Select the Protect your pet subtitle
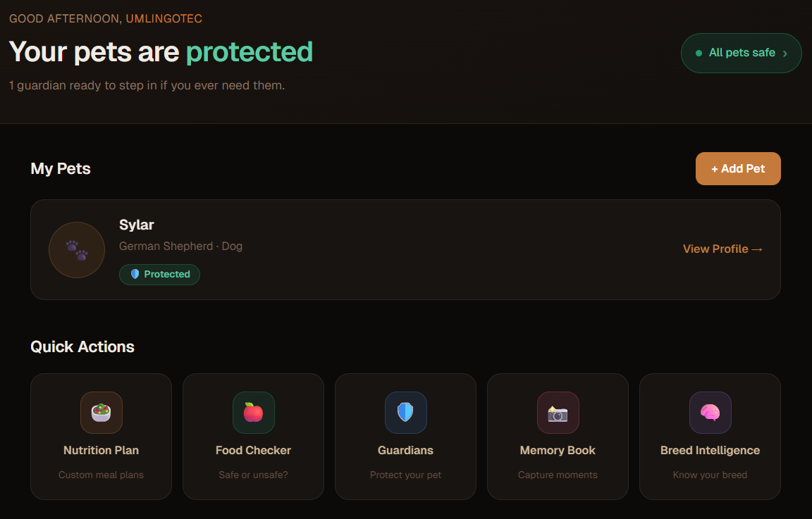Screen dimensions: 812x519 (x=405, y=475)
